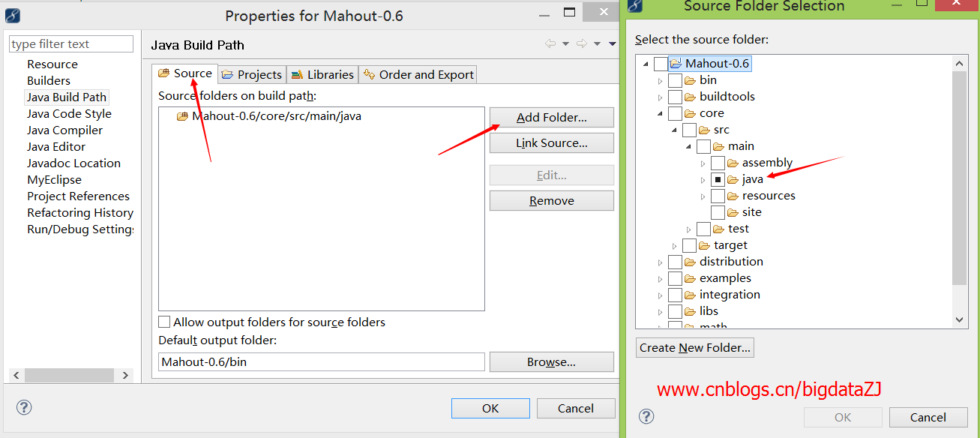Click OK in the Properties dialog

[x=490, y=408]
